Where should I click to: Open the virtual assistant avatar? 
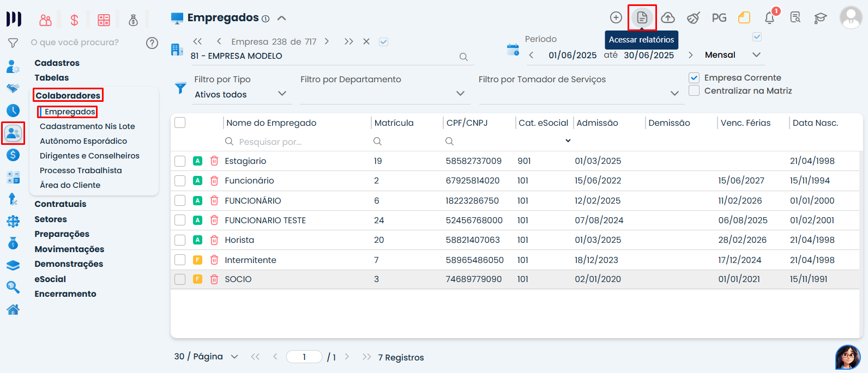click(x=847, y=357)
